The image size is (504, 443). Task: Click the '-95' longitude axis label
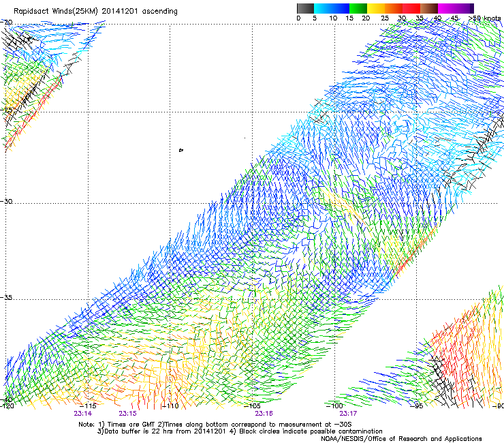pos(417,406)
